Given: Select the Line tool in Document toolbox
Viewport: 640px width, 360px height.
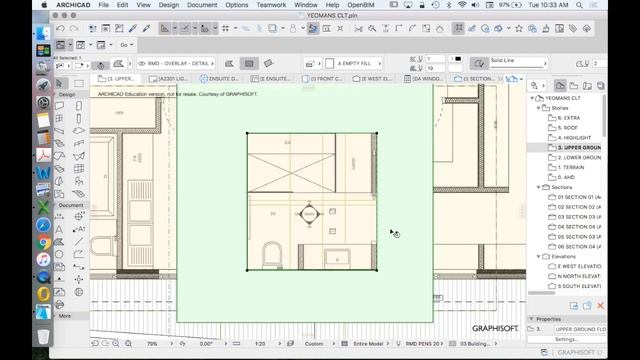Looking at the screenshot, I should click(x=79, y=242).
